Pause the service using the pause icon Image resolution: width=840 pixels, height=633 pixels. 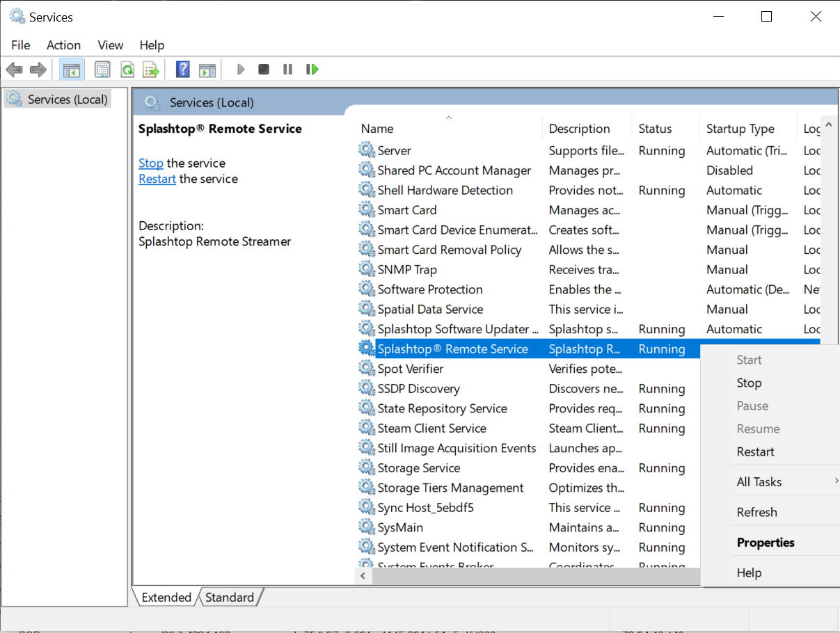pyautogui.click(x=287, y=69)
